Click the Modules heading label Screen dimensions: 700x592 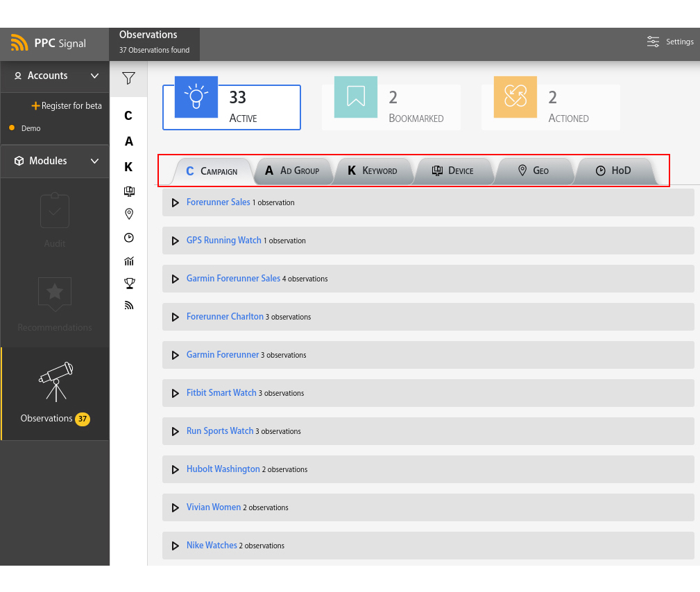(48, 161)
